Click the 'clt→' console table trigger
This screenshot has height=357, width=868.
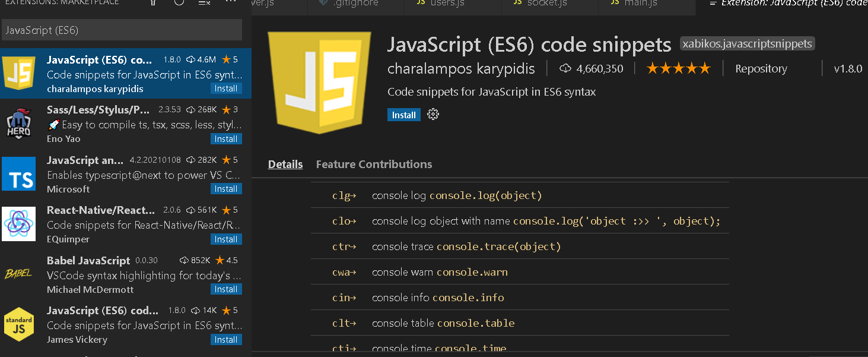(x=344, y=323)
